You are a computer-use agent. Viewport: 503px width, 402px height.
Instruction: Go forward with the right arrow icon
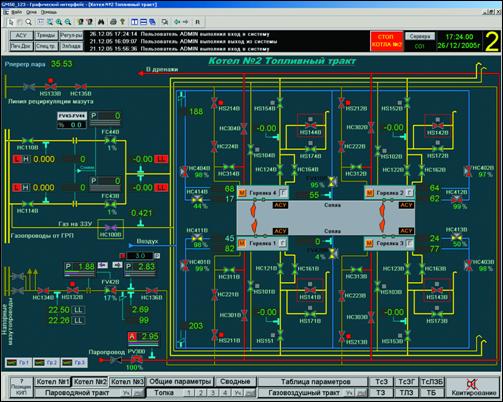[186, 22]
